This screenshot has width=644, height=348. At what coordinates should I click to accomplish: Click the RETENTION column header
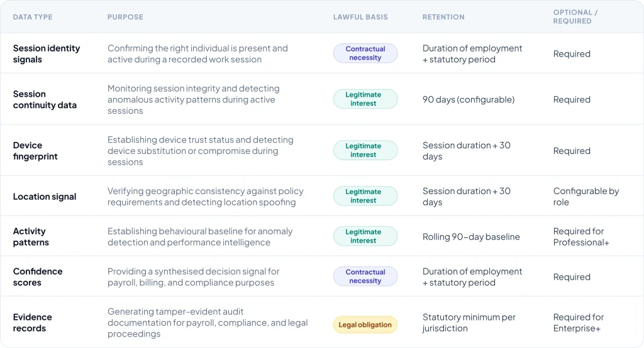tap(443, 17)
